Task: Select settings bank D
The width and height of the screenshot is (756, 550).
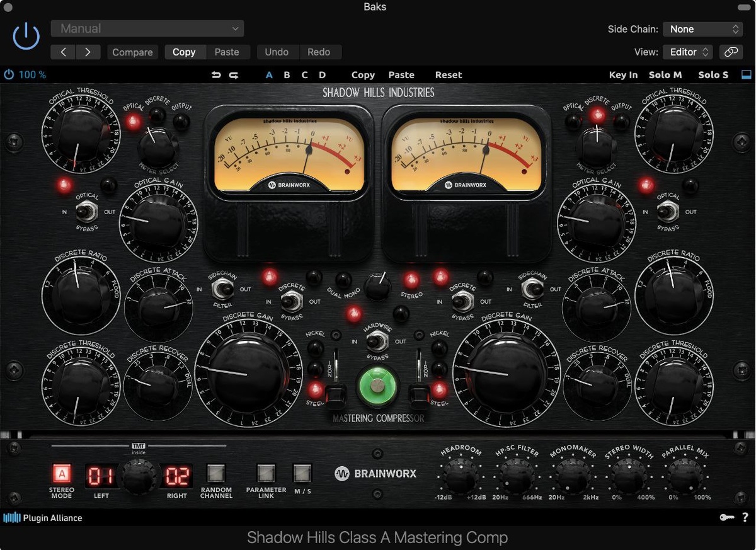Action: [x=322, y=75]
